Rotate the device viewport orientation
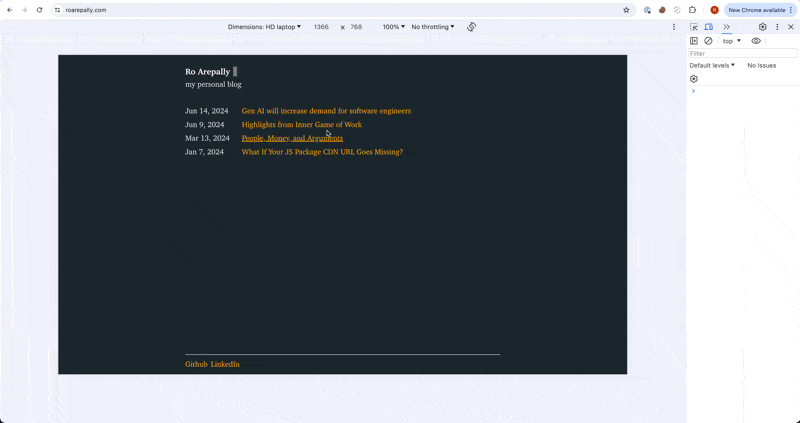This screenshot has height=423, width=800. coord(471,27)
